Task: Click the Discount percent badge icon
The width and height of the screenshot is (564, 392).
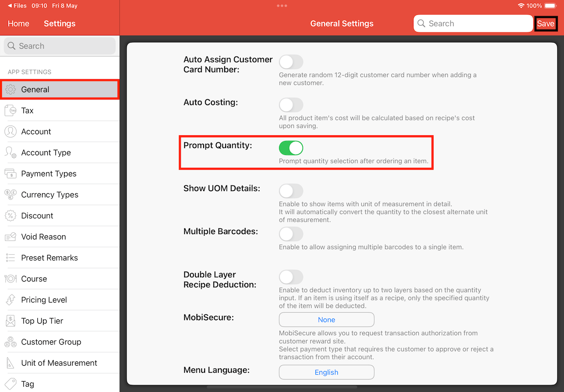Action: pyautogui.click(x=11, y=216)
